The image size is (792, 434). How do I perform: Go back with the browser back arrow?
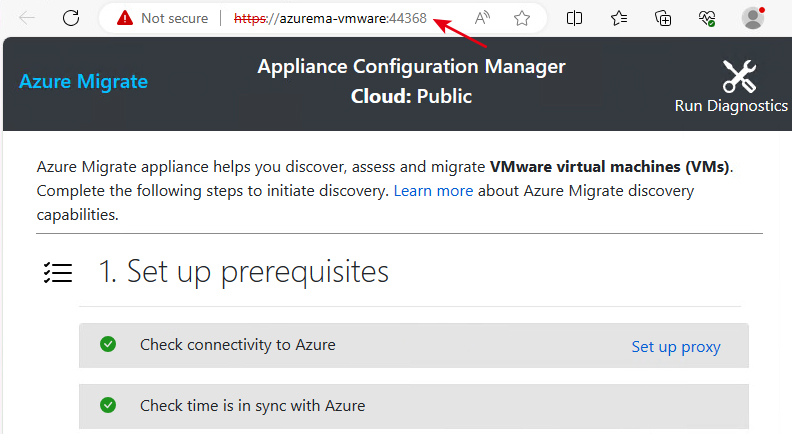point(27,18)
